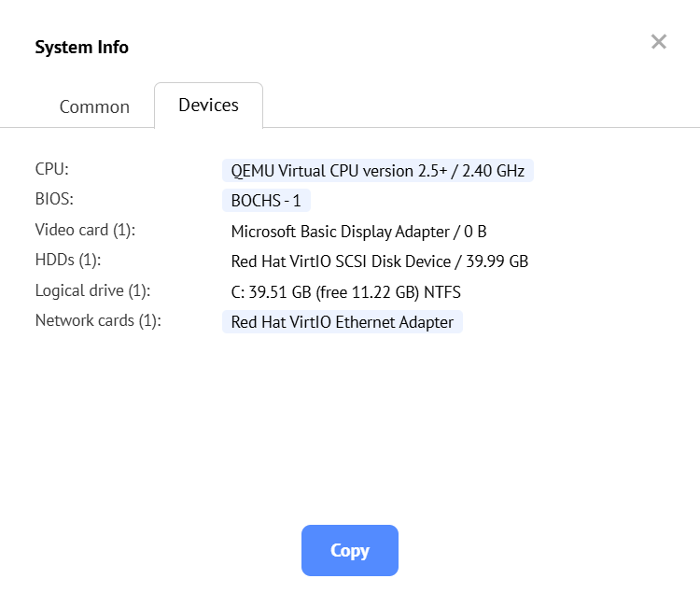Click the Logical drive (1): label
The height and width of the screenshot is (607, 700).
pyautogui.click(x=92, y=290)
